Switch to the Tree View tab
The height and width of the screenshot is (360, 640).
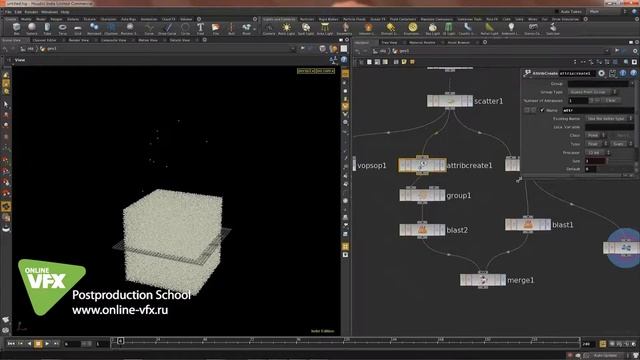[389, 42]
